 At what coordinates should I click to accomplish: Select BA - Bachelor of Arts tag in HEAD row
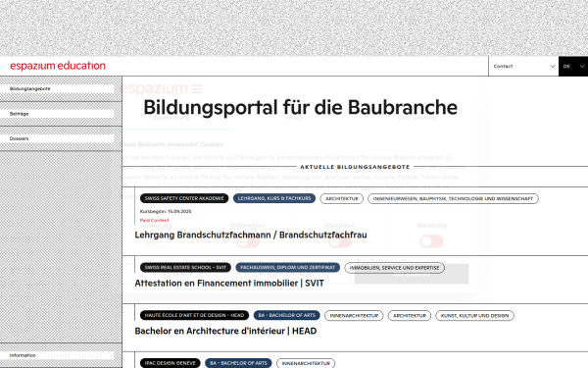287,315
